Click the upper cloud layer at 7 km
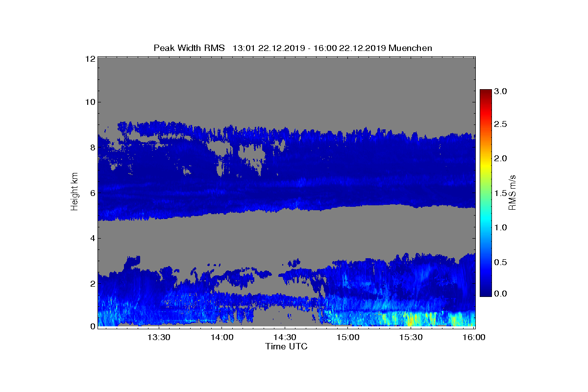Viewport: 588px width, 392px height. pyautogui.click(x=287, y=170)
